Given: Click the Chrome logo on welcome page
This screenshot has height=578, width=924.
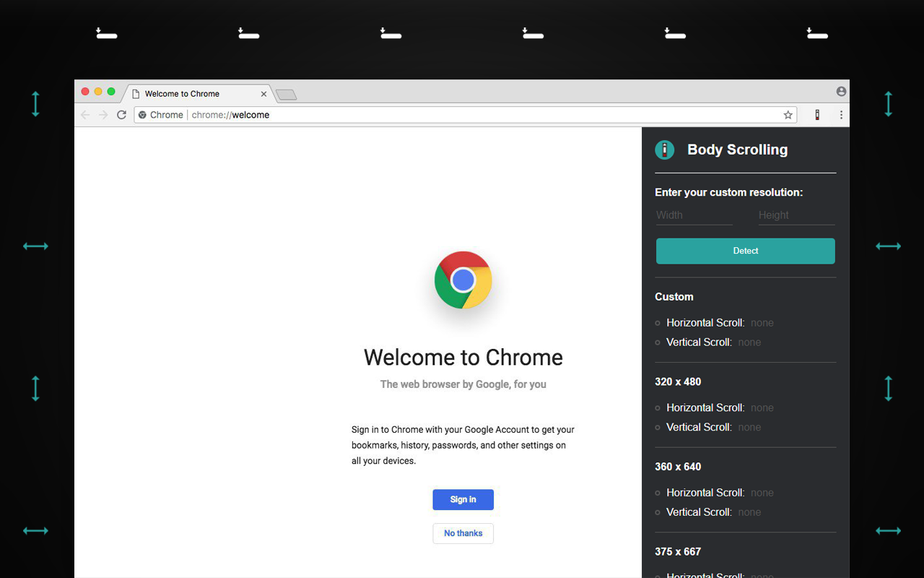Looking at the screenshot, I should (x=463, y=280).
